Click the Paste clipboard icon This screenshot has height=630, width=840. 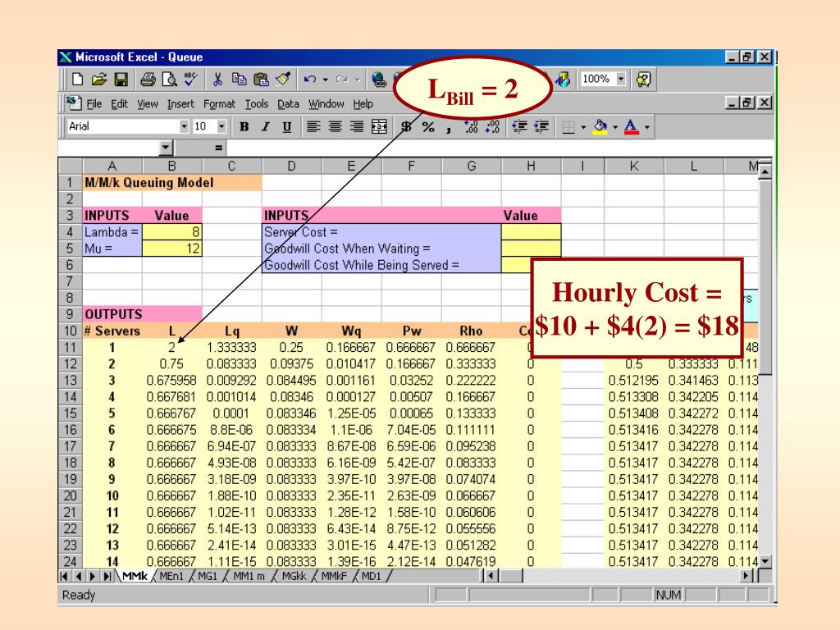[x=261, y=80]
